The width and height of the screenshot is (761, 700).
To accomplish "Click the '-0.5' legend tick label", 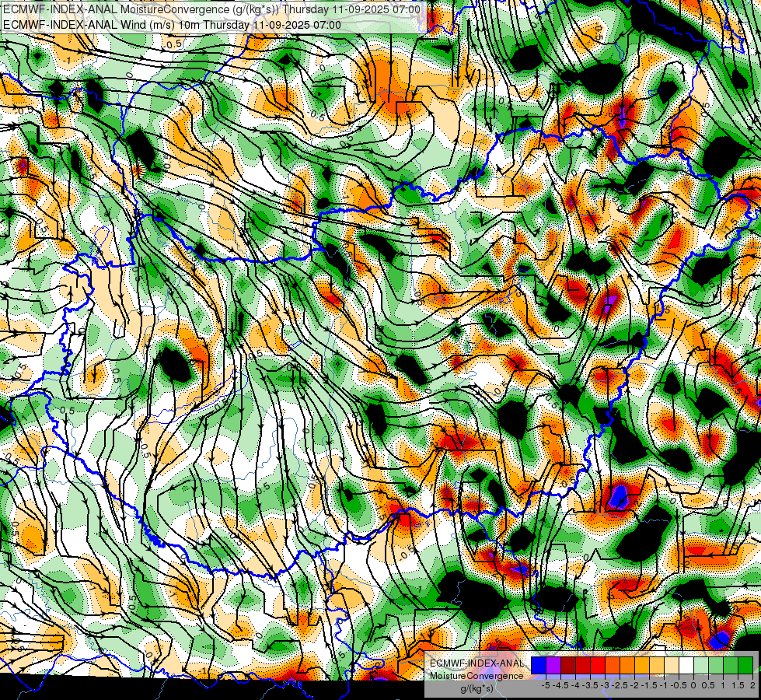I will point(679,685).
